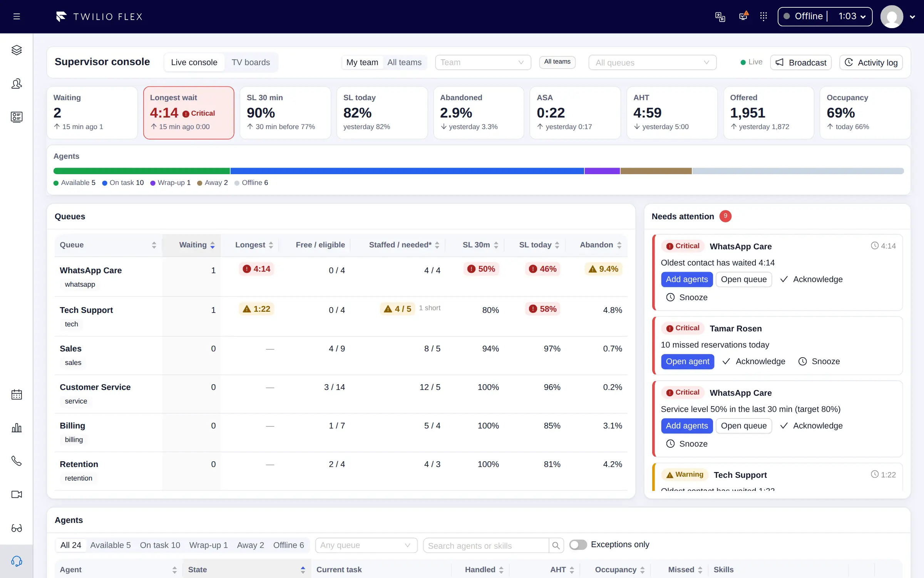This screenshot has width=924, height=578.
Task: Click the translation icon in the header
Action: 720,17
